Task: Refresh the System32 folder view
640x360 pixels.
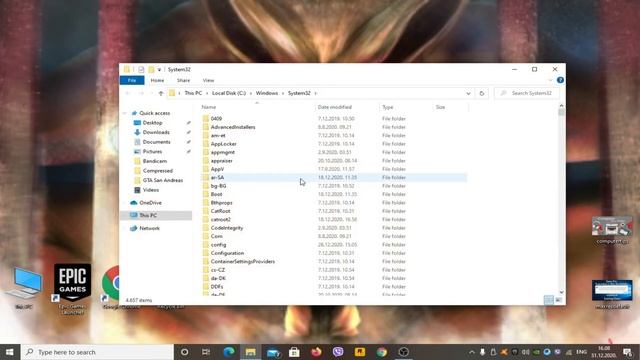Action: [482, 93]
